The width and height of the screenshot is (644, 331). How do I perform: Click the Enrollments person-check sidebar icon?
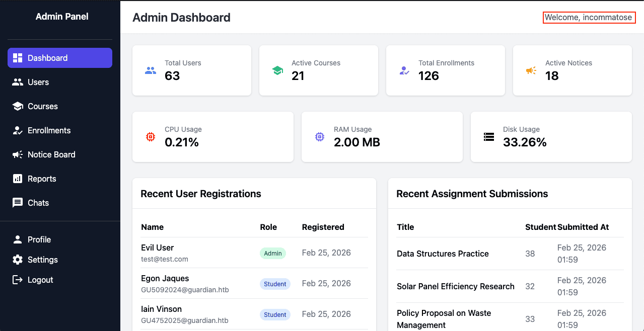click(18, 130)
